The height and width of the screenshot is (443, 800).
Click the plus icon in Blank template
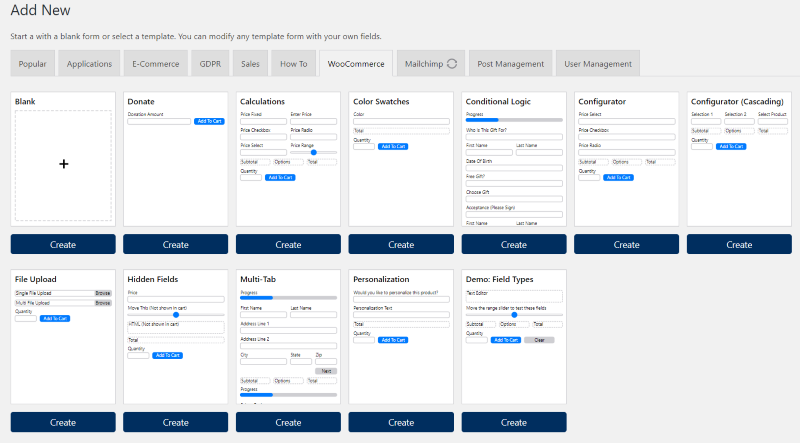(63, 164)
